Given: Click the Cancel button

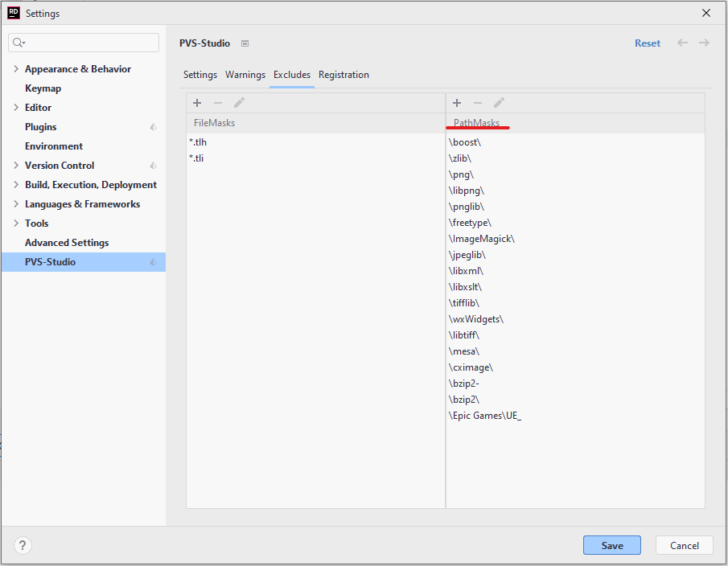Looking at the screenshot, I should point(684,545).
